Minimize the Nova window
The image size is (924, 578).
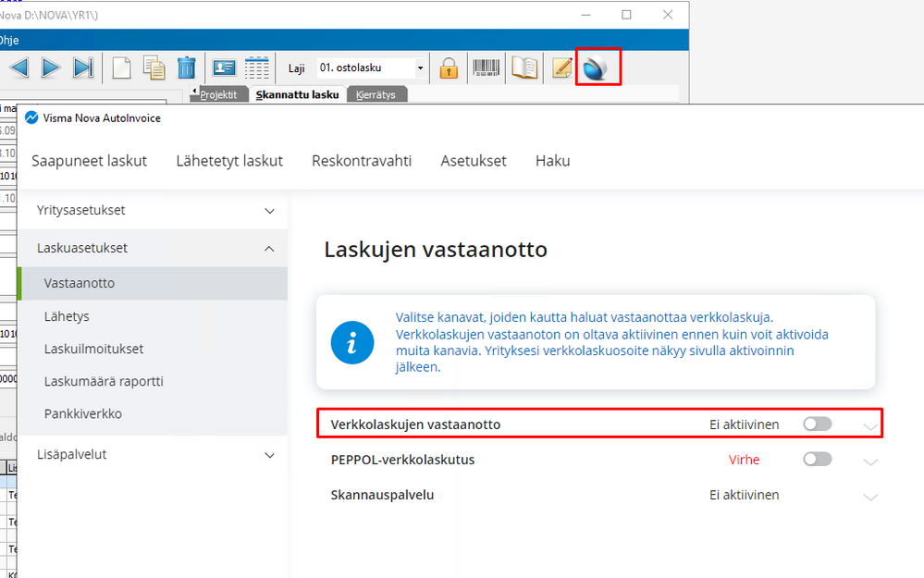pyautogui.click(x=585, y=15)
